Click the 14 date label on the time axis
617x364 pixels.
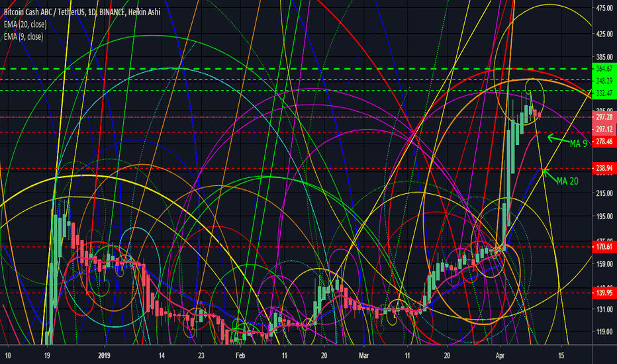162,355
